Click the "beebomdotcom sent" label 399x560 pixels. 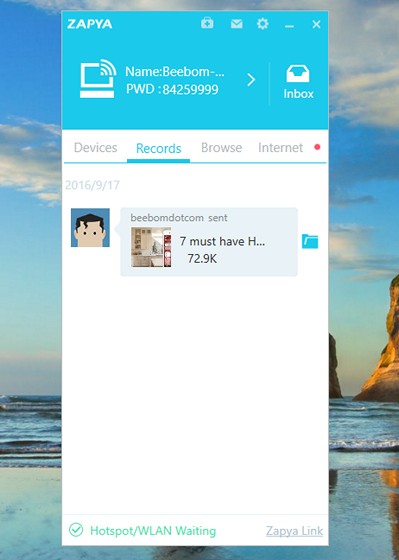179,218
